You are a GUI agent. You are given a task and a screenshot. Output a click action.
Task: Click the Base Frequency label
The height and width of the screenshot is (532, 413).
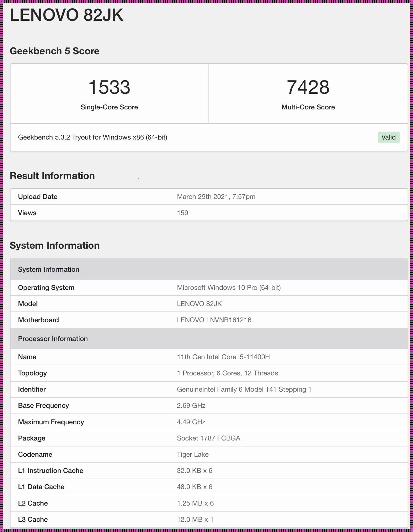click(43, 406)
